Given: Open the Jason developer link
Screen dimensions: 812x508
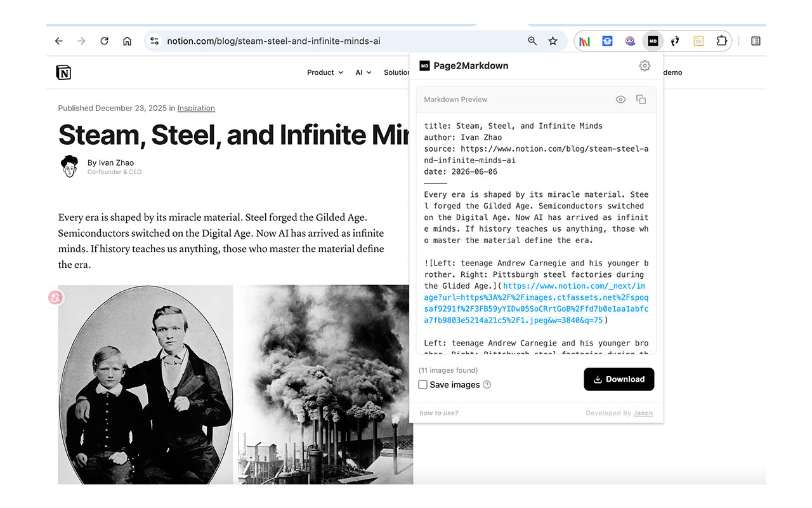Looking at the screenshot, I should point(643,413).
